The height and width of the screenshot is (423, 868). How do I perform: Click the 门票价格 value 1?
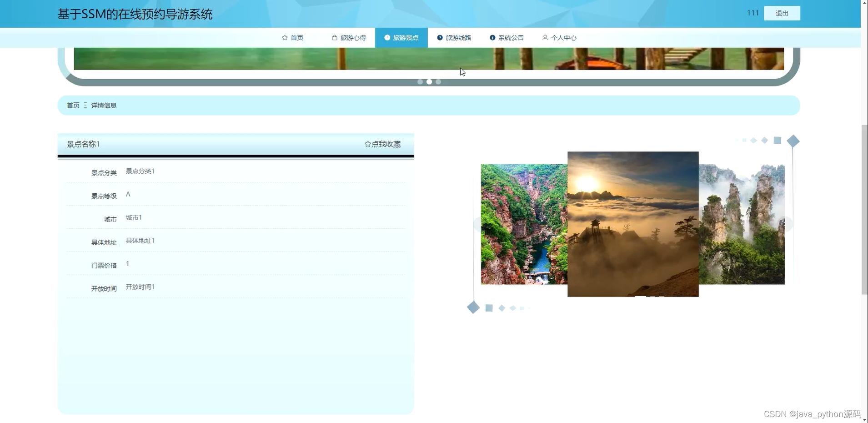(128, 264)
